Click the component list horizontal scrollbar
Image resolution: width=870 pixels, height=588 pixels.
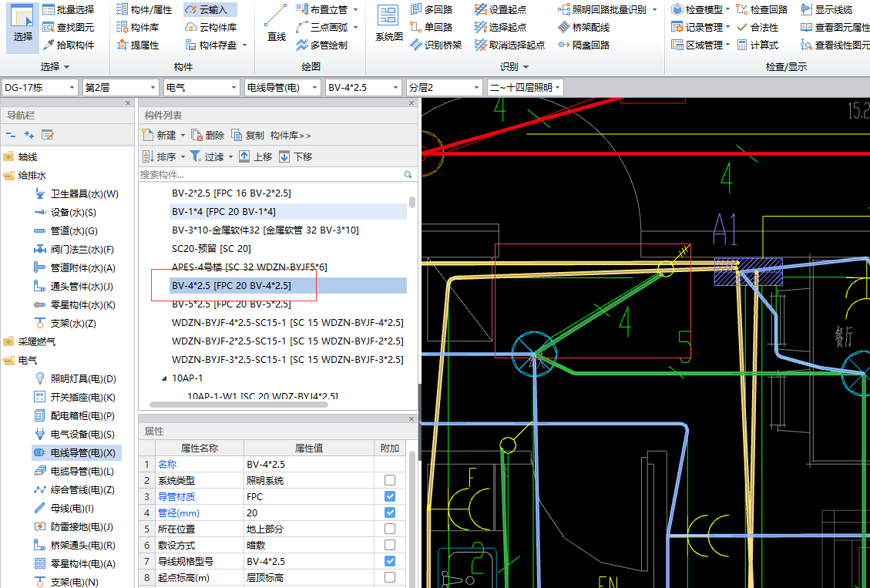tap(239, 405)
